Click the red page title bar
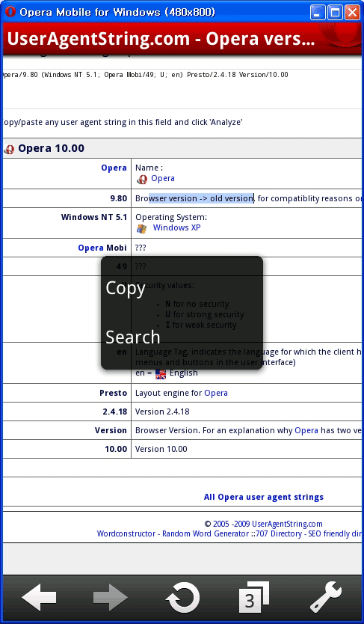The width and height of the screenshot is (364, 624). [182, 40]
